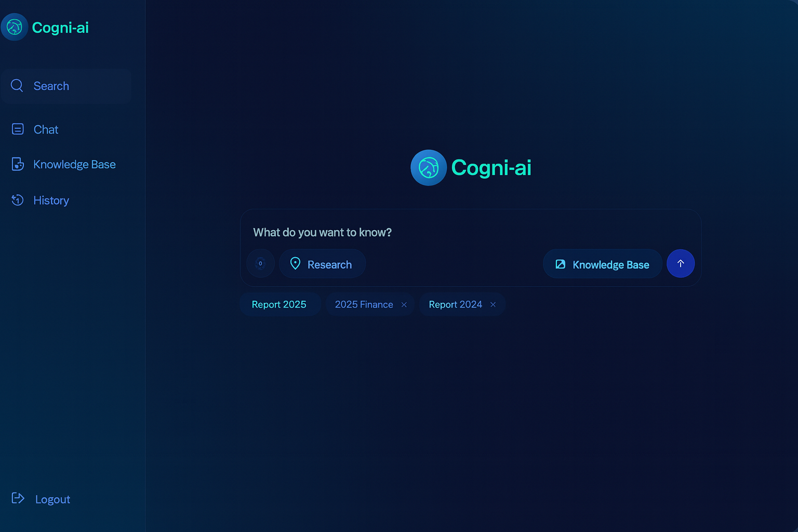Open the History section in sidebar

(x=51, y=200)
